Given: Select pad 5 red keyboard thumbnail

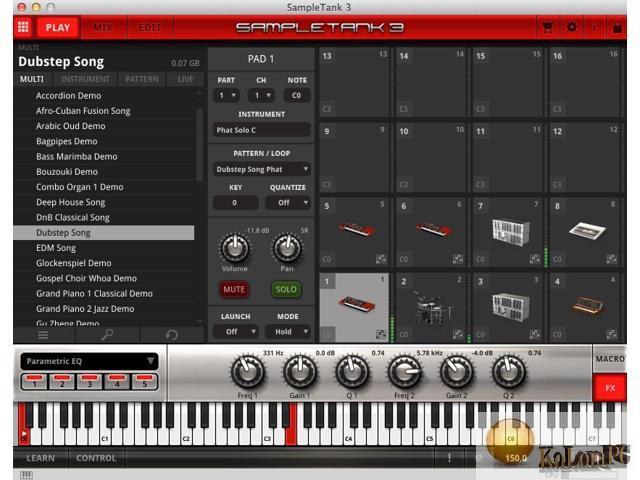Looking at the screenshot, I should pos(357,229).
